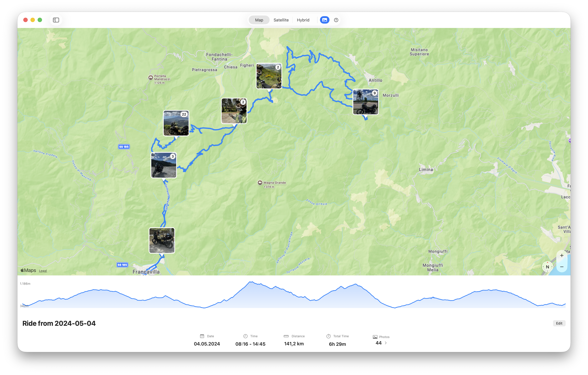Click the Edit button for the ride
This screenshot has width=588, height=375.
pyautogui.click(x=559, y=323)
